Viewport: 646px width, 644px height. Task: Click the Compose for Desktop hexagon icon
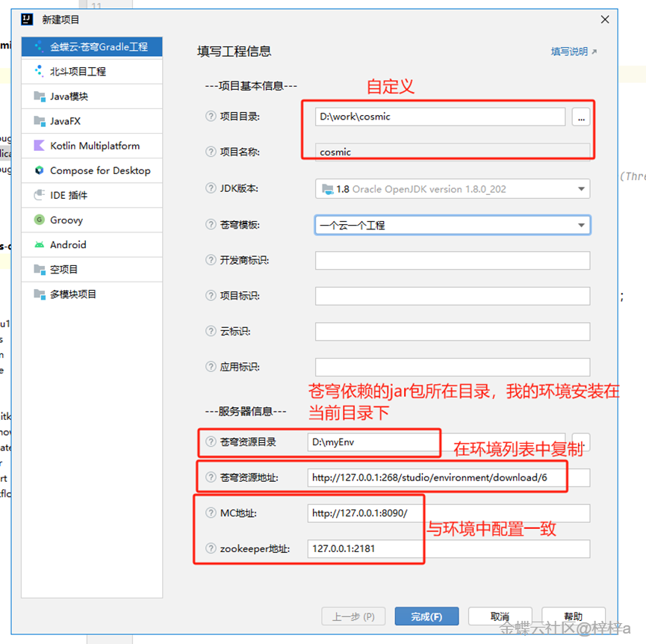pos(39,170)
